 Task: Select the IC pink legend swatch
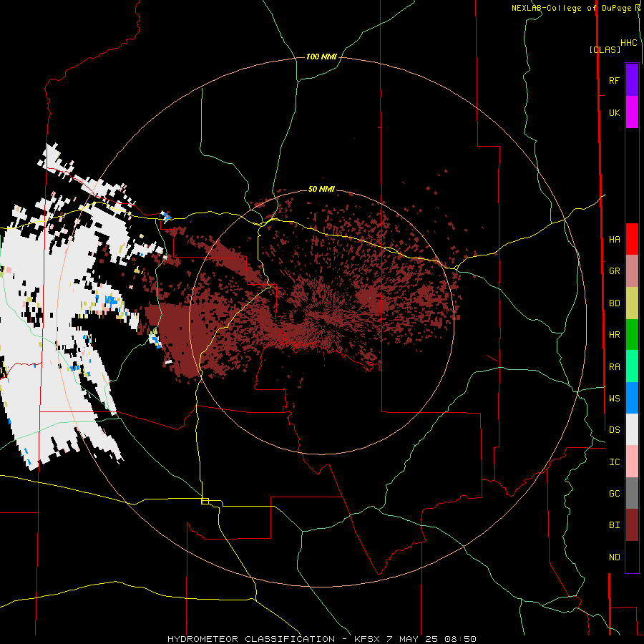pyautogui.click(x=632, y=462)
